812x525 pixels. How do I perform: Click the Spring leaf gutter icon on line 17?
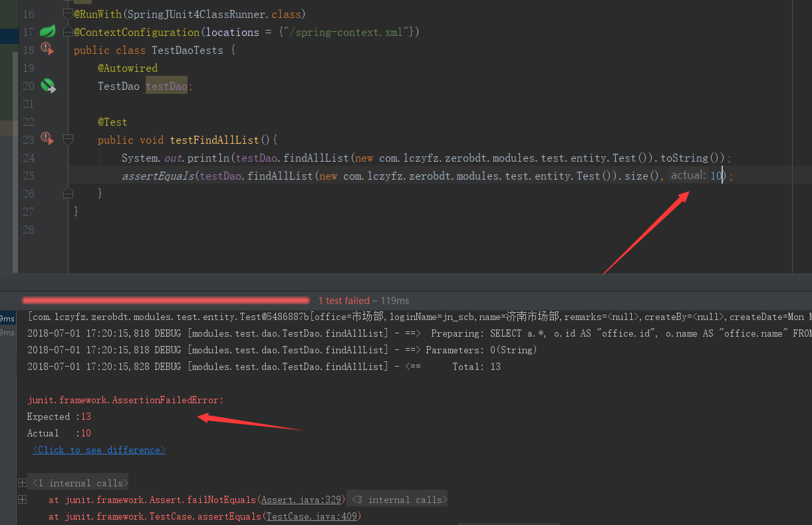[47, 31]
